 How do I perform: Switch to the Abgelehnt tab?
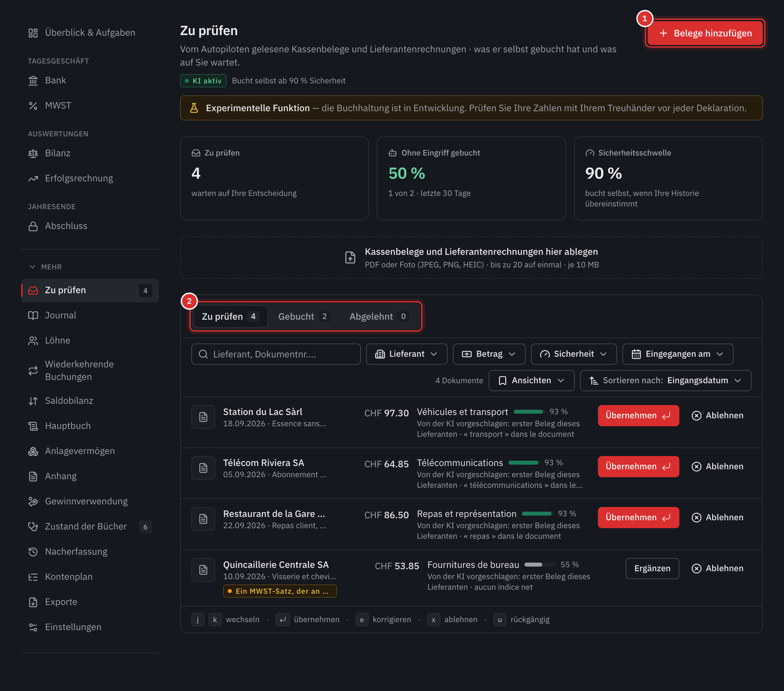(378, 316)
